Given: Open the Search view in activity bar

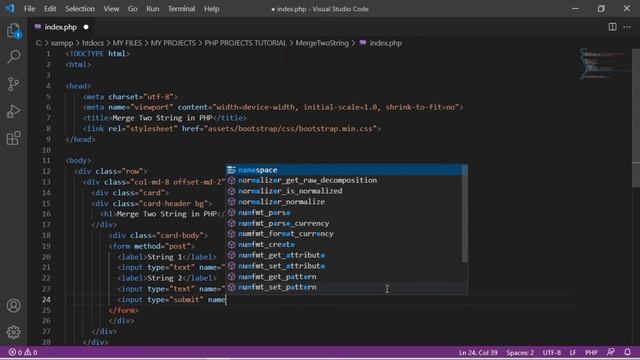Looking at the screenshot, I should (13, 57).
